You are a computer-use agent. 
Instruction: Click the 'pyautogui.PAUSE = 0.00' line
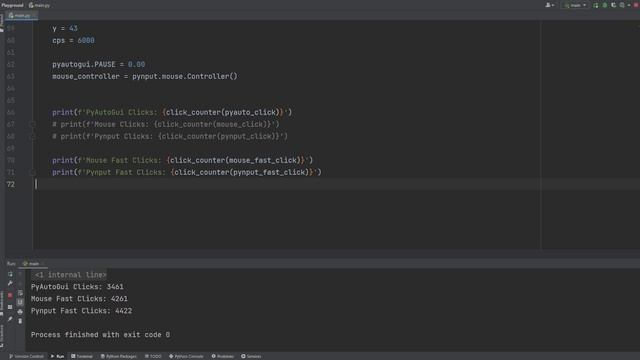click(98, 64)
